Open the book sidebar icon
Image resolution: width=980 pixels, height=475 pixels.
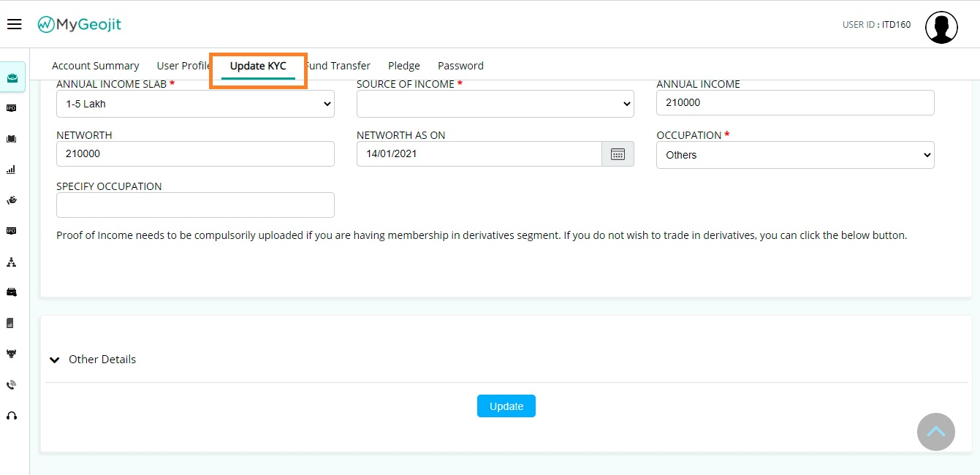click(11, 139)
